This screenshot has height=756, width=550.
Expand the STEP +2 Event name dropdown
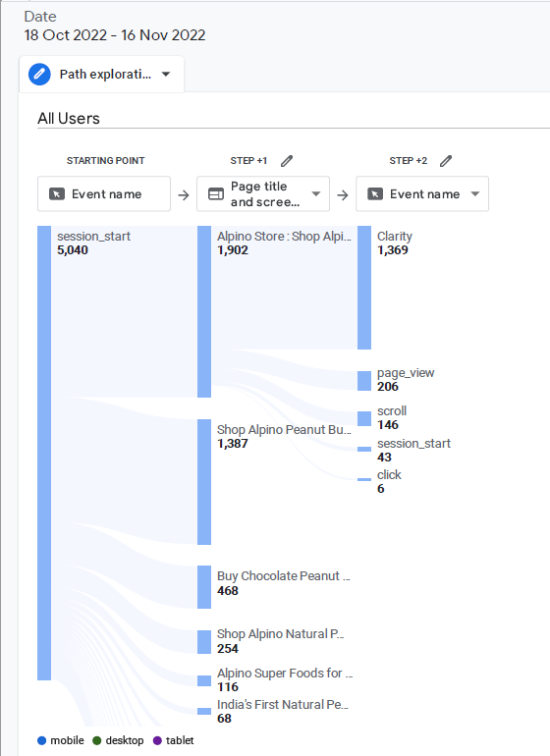pos(475,193)
